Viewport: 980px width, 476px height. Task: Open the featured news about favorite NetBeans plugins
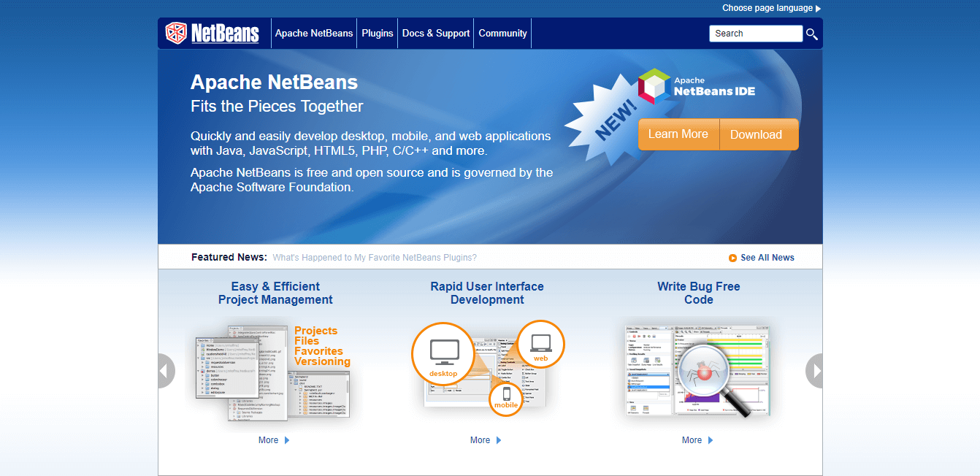tap(375, 258)
